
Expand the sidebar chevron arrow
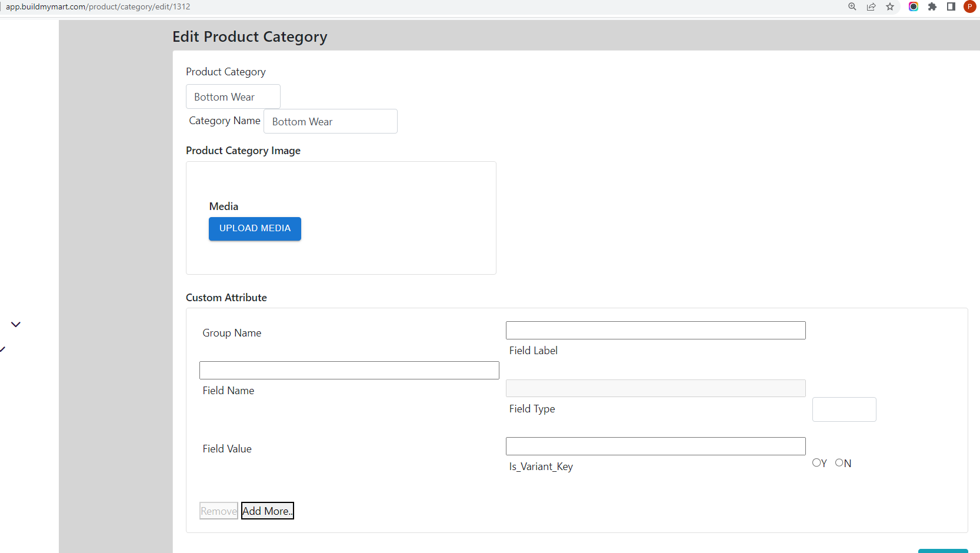16,324
